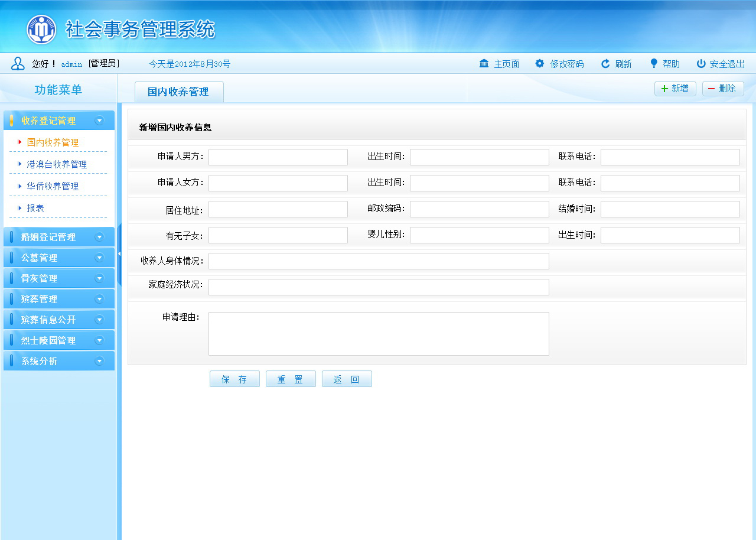Click the 刷新 link text
Viewport: 756px width, 540px height.
[x=623, y=64]
